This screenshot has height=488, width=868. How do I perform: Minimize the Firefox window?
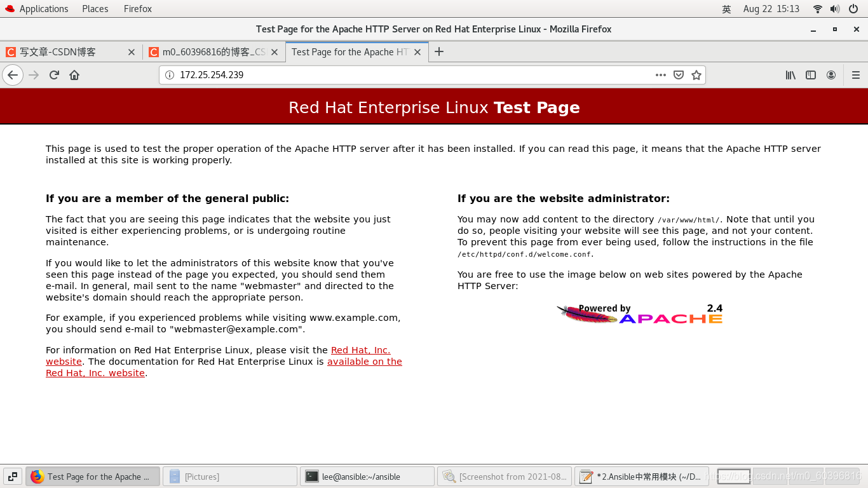(813, 29)
